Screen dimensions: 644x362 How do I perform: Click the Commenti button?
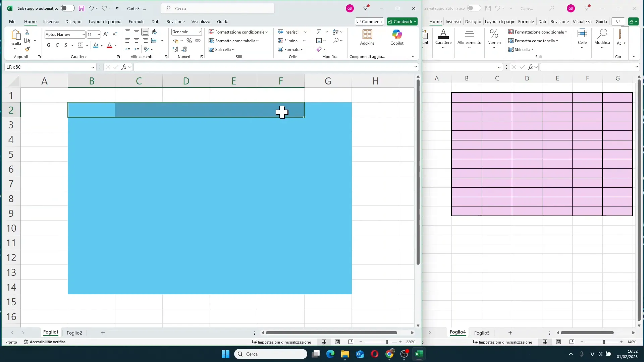point(369,21)
